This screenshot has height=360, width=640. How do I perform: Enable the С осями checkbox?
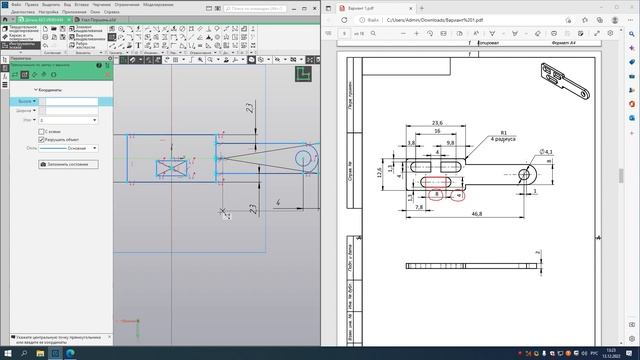pyautogui.click(x=41, y=131)
